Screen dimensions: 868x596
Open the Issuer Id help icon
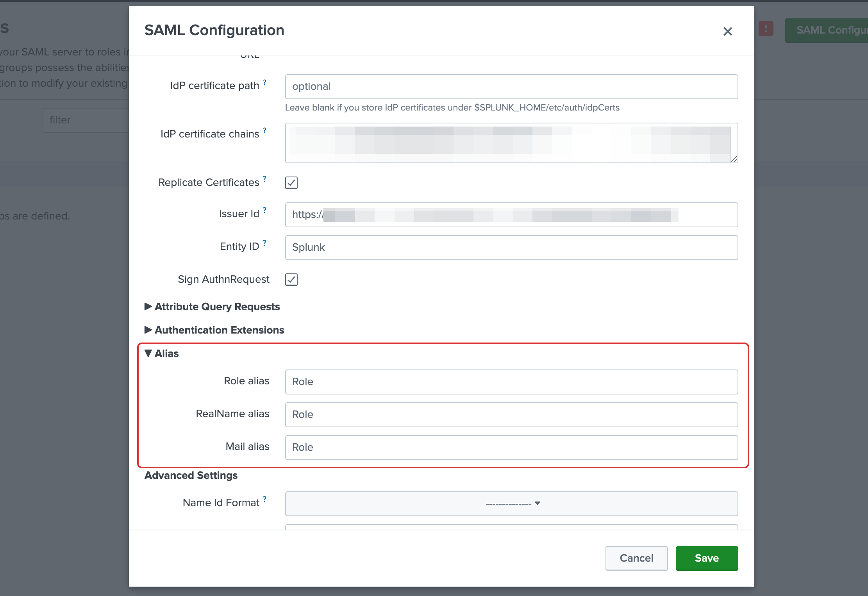point(264,210)
